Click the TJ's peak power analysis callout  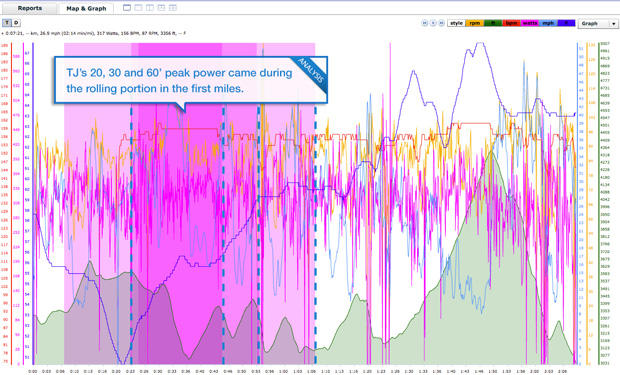[x=191, y=81]
